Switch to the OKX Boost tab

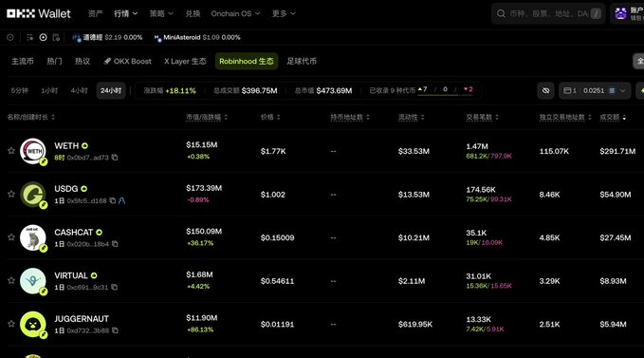click(x=127, y=61)
